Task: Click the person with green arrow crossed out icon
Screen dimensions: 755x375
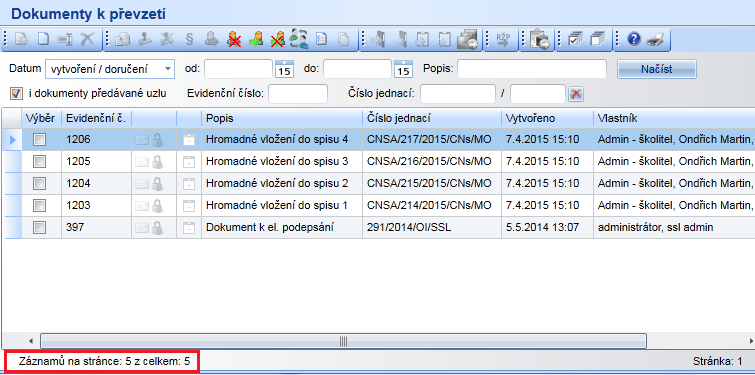Action: point(277,39)
